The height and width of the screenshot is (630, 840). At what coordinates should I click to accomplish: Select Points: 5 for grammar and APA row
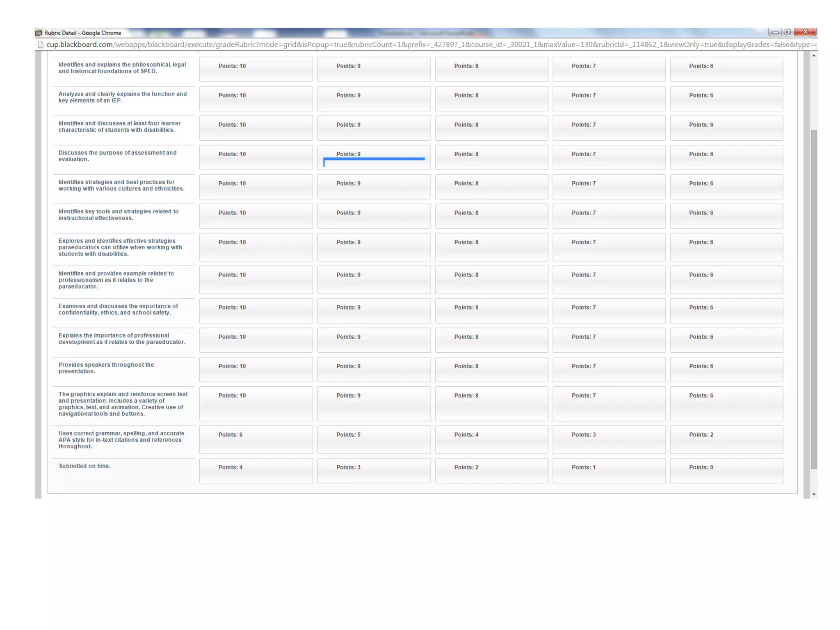click(x=374, y=439)
